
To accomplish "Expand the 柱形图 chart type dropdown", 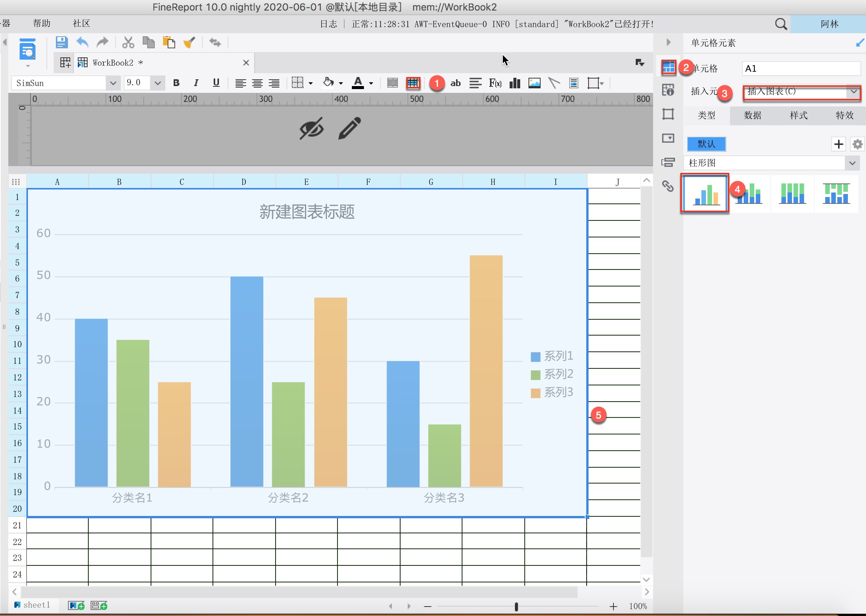I will [852, 163].
